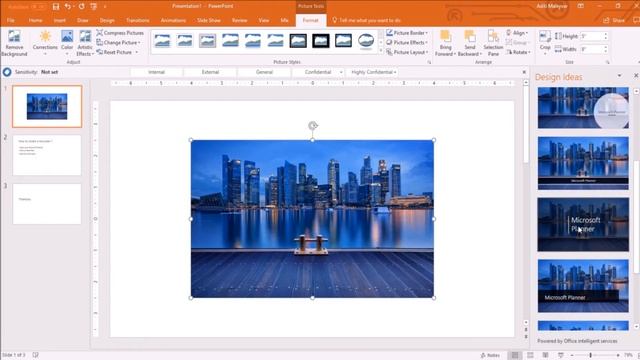
Task: Open the Picture Border dropdown
Action: tap(407, 33)
